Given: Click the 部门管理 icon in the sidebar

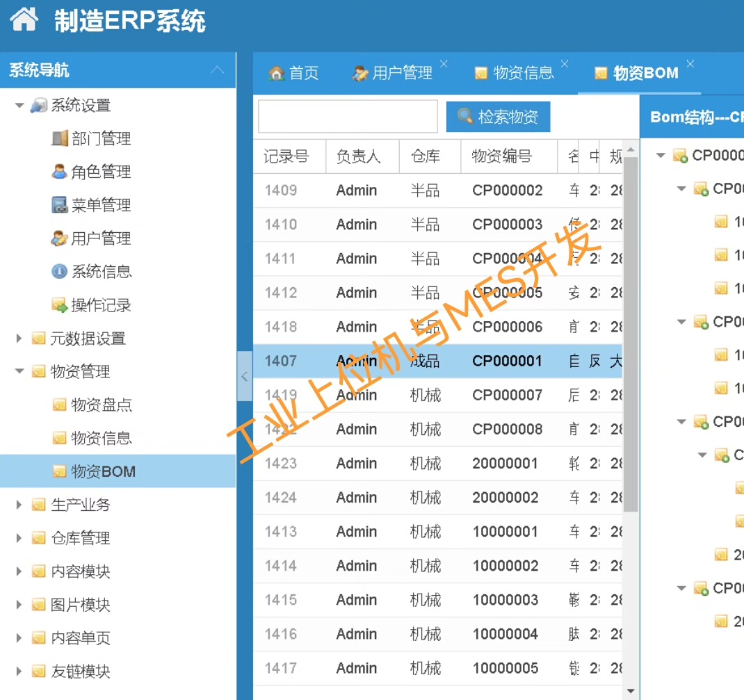Looking at the screenshot, I should point(60,138).
